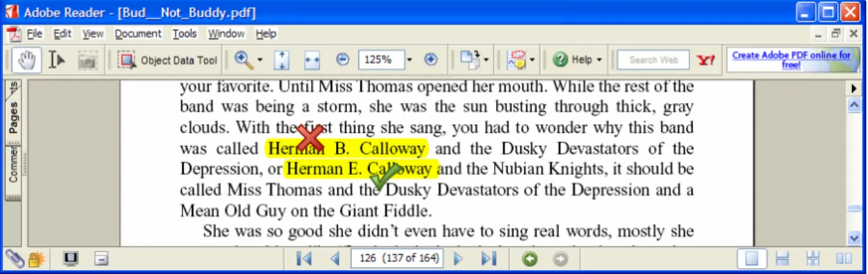868x274 pixels.
Task: Click highlighted text Herman E. Calloway
Action: point(360,169)
